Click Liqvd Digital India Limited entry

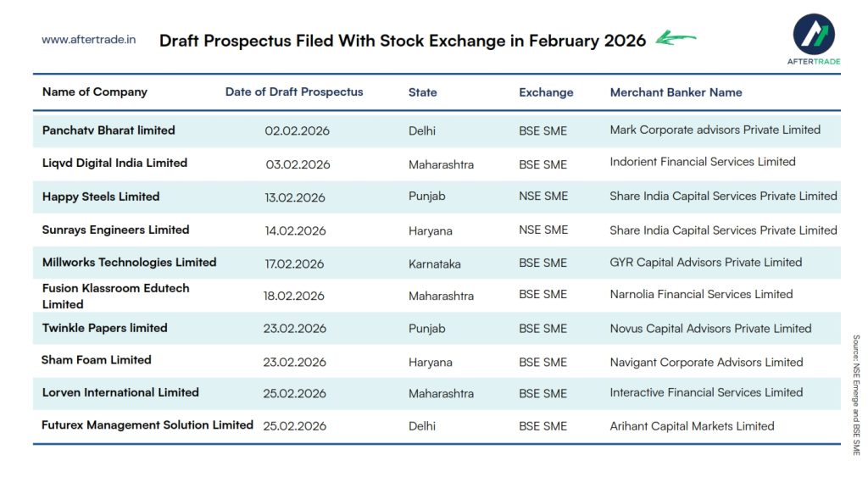pyautogui.click(x=114, y=163)
